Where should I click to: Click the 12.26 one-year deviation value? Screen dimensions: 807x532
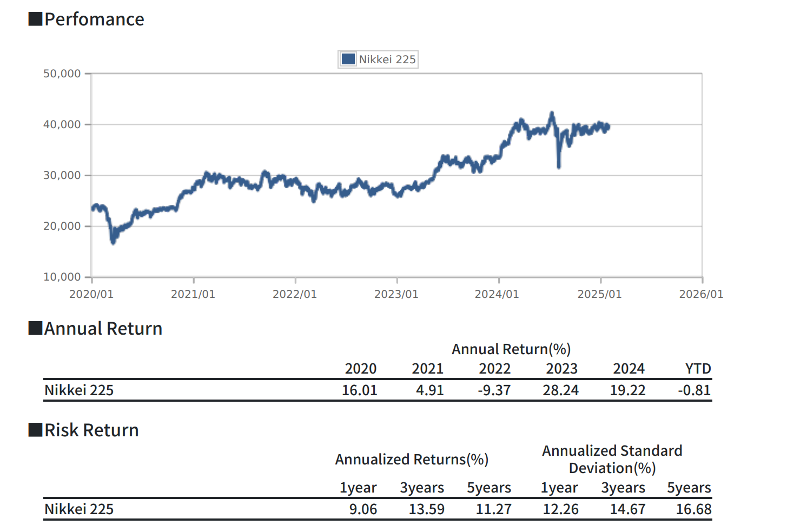tap(561, 509)
